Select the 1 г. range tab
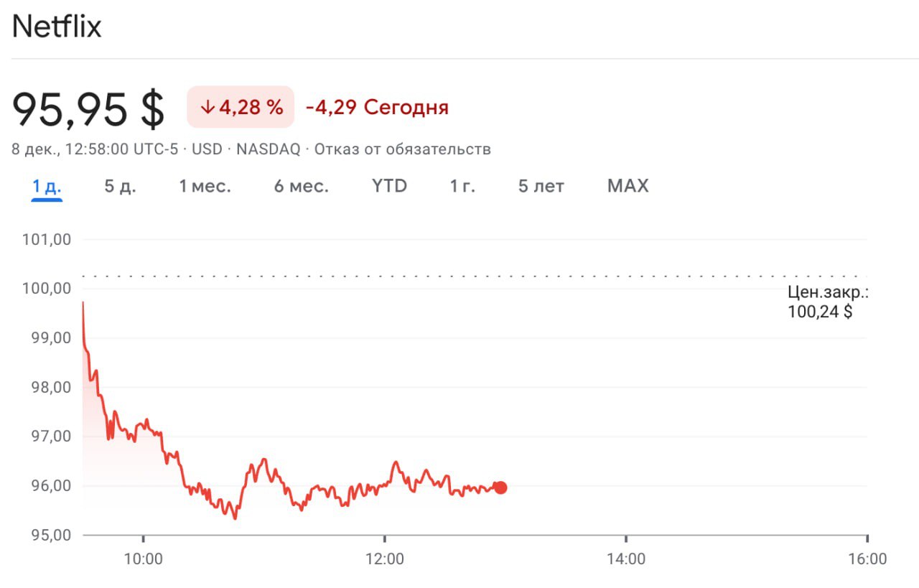919x588 pixels. pos(462,187)
